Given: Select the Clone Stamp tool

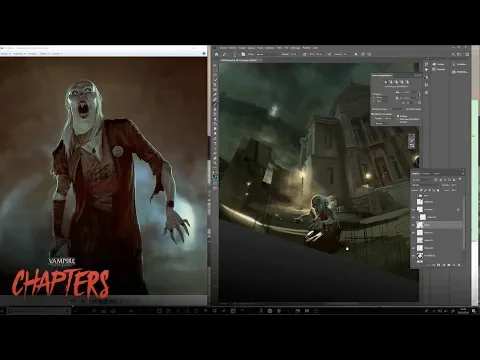Looking at the screenshot, I should pos(215,109).
